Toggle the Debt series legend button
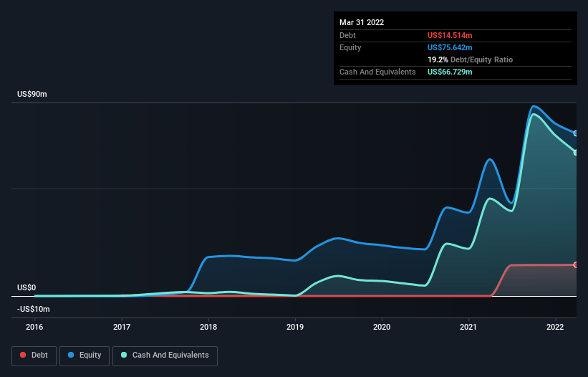The height and width of the screenshot is (377, 588). click(34, 355)
